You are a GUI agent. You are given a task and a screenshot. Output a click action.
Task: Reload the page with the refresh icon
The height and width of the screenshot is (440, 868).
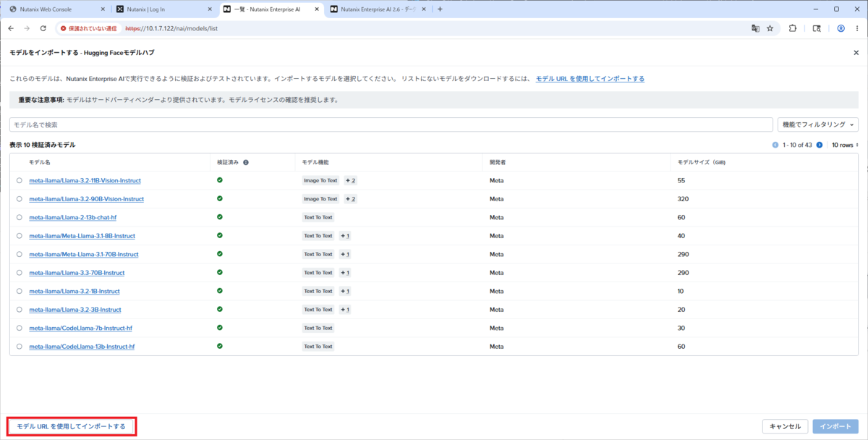43,28
